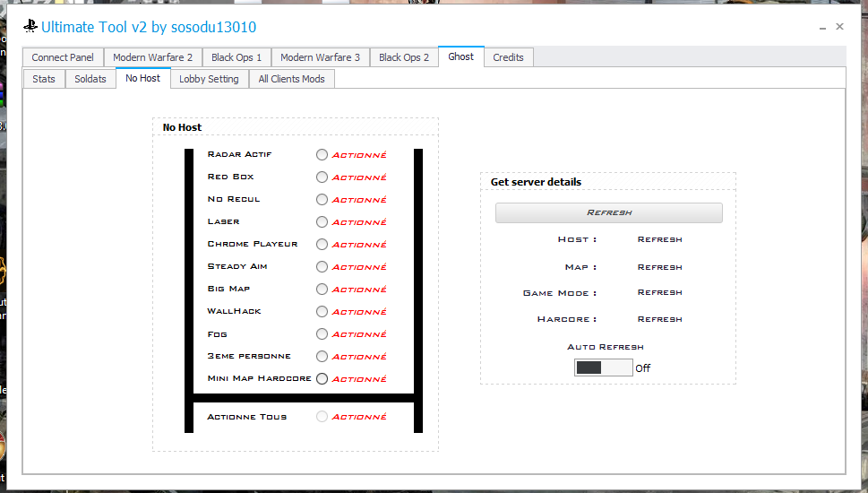Select the Ghost tab

(x=461, y=56)
